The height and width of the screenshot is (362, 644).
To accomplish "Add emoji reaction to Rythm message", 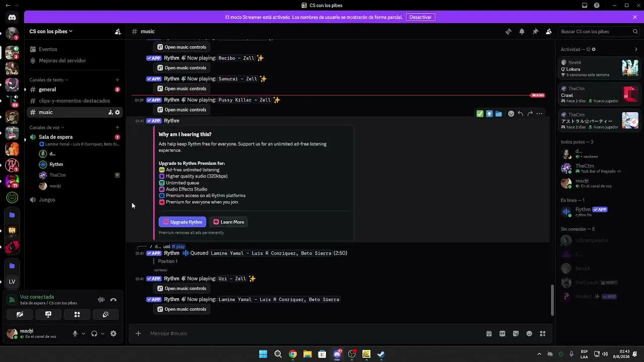I will 511,114.
